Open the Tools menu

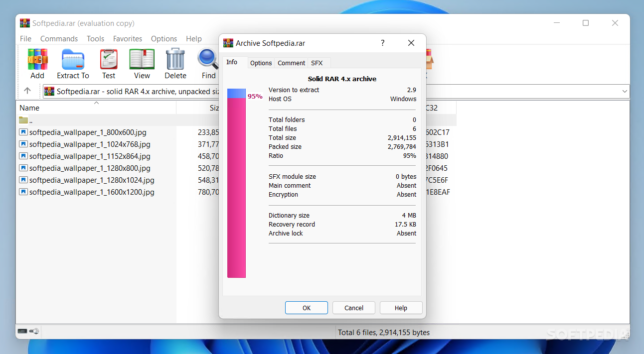coord(95,38)
